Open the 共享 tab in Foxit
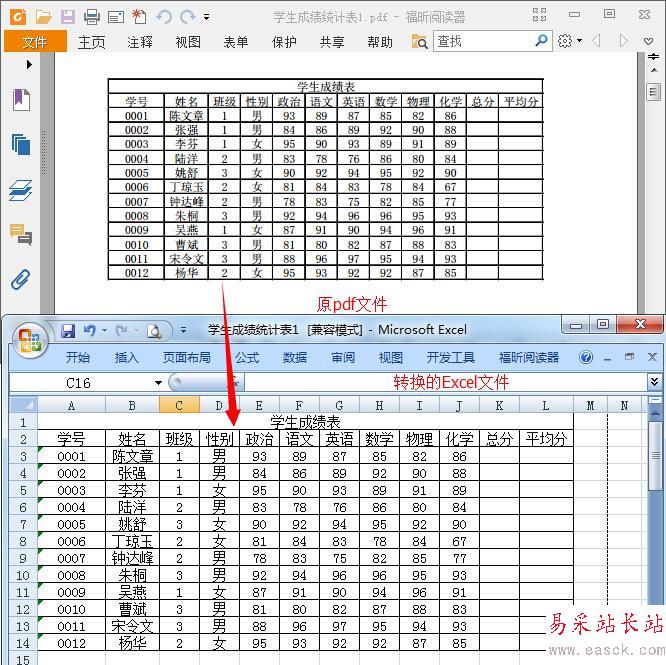This screenshot has width=666, height=665. click(332, 42)
